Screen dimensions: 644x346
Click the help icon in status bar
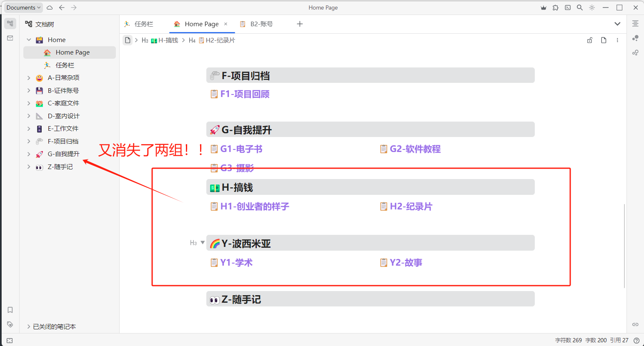click(x=636, y=341)
